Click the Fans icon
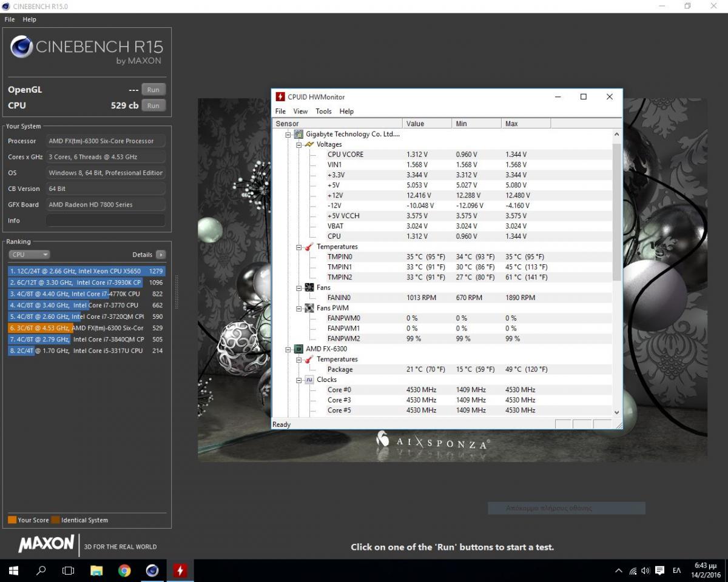 tap(309, 287)
